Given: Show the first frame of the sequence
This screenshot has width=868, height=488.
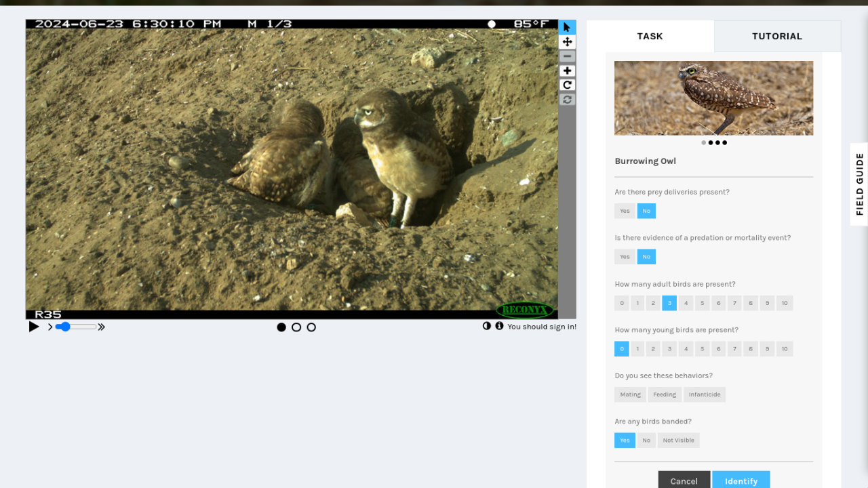Looking at the screenshot, I should (x=281, y=327).
